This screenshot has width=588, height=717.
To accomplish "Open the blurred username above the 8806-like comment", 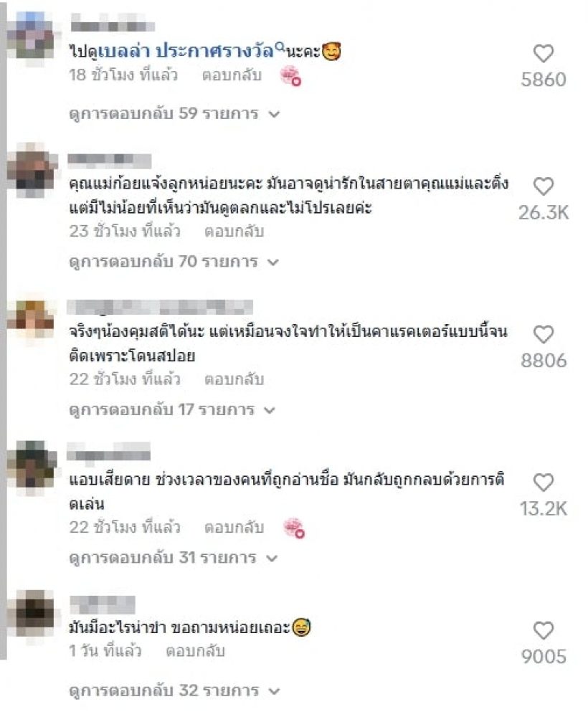I will point(160,307).
